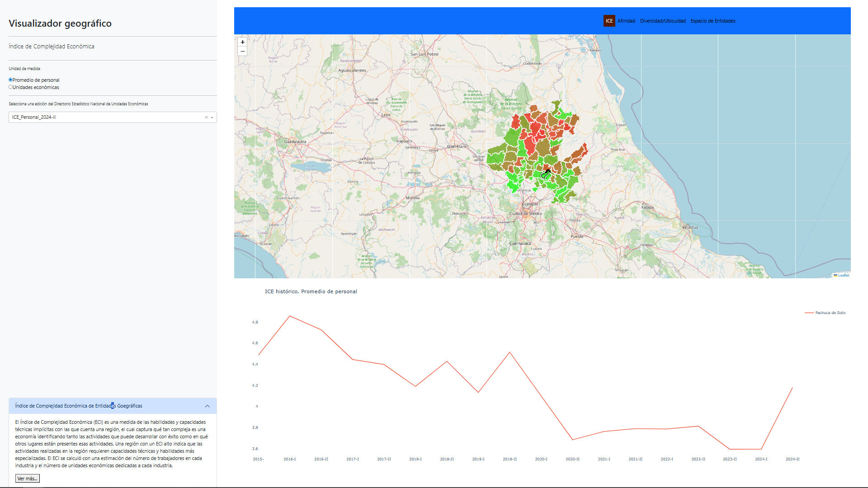This screenshot has height=488, width=868.
Task: Open the Diversidad/Ubicuidad tab
Action: tap(663, 21)
